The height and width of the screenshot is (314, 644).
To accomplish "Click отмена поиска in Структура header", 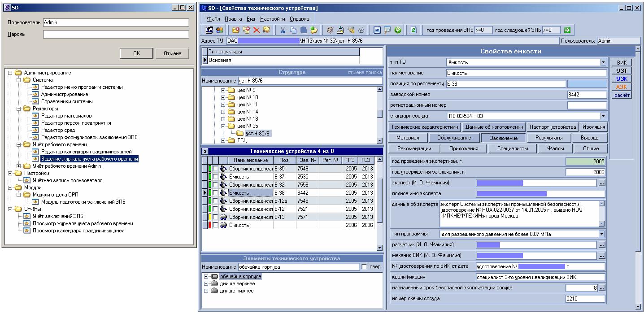I will (x=365, y=72).
